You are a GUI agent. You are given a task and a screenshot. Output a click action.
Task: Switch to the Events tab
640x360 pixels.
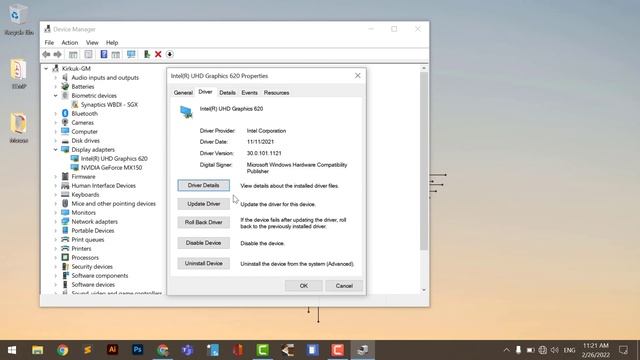249,93
